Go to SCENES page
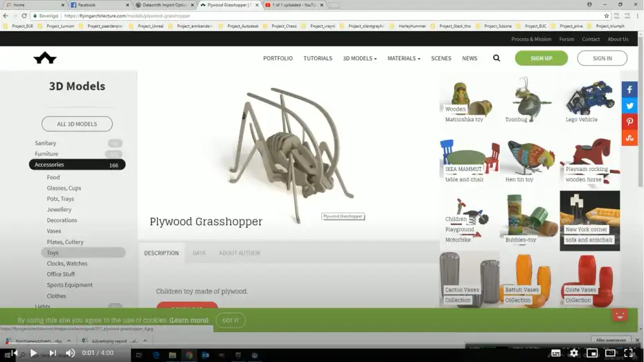The height and width of the screenshot is (362, 644). click(x=440, y=58)
